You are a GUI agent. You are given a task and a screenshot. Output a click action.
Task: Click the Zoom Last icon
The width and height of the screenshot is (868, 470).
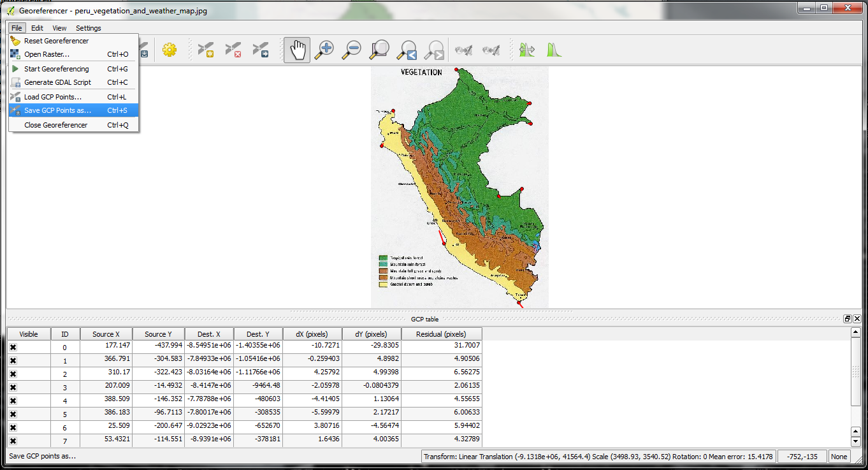pyautogui.click(x=407, y=50)
